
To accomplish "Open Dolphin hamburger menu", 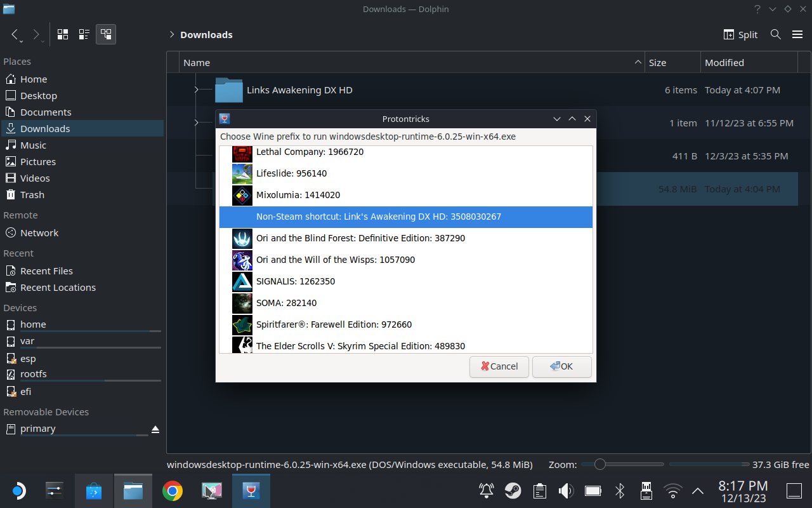I will tap(797, 34).
